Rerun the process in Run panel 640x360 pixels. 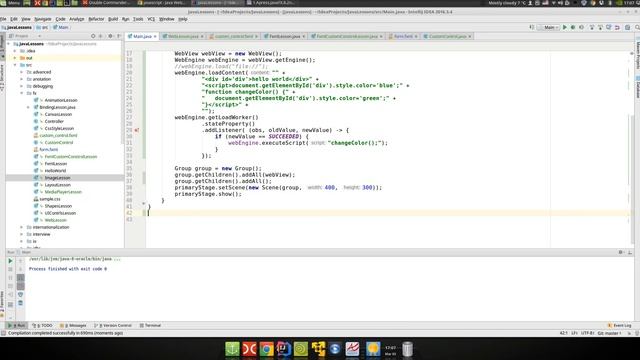(x=11, y=261)
